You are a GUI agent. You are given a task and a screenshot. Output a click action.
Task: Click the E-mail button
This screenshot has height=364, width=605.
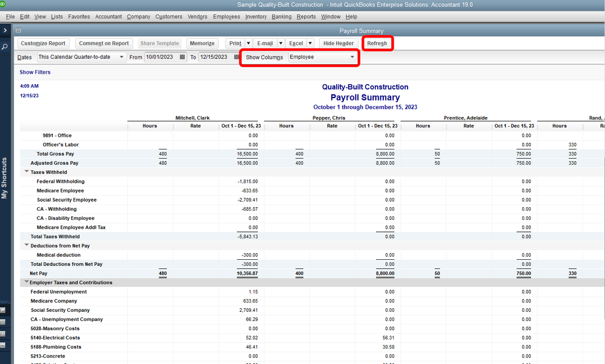265,43
